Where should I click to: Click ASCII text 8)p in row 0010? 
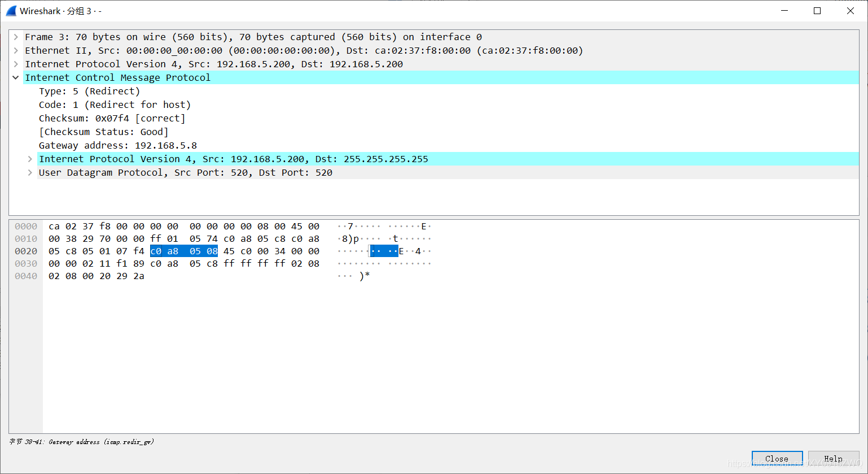(350, 238)
